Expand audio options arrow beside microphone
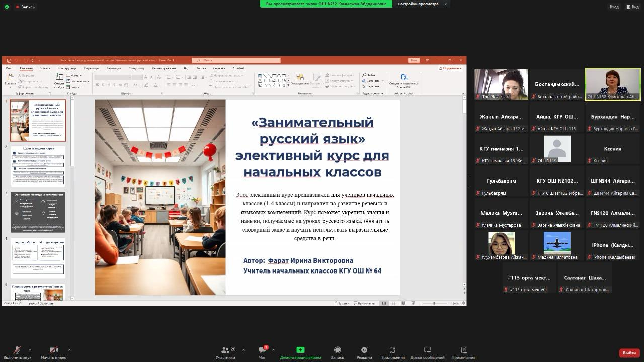Screen dimensions: 644x362 tap(30, 350)
